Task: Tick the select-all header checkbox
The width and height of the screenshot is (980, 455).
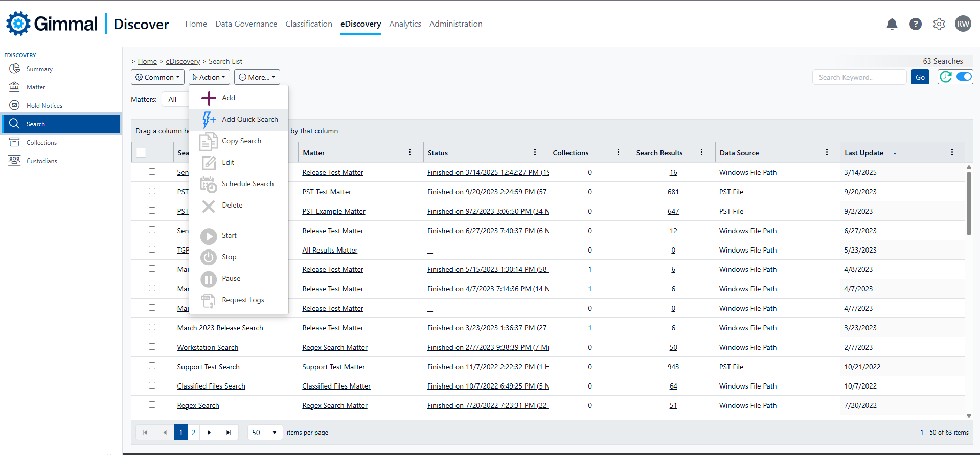Action: click(141, 153)
